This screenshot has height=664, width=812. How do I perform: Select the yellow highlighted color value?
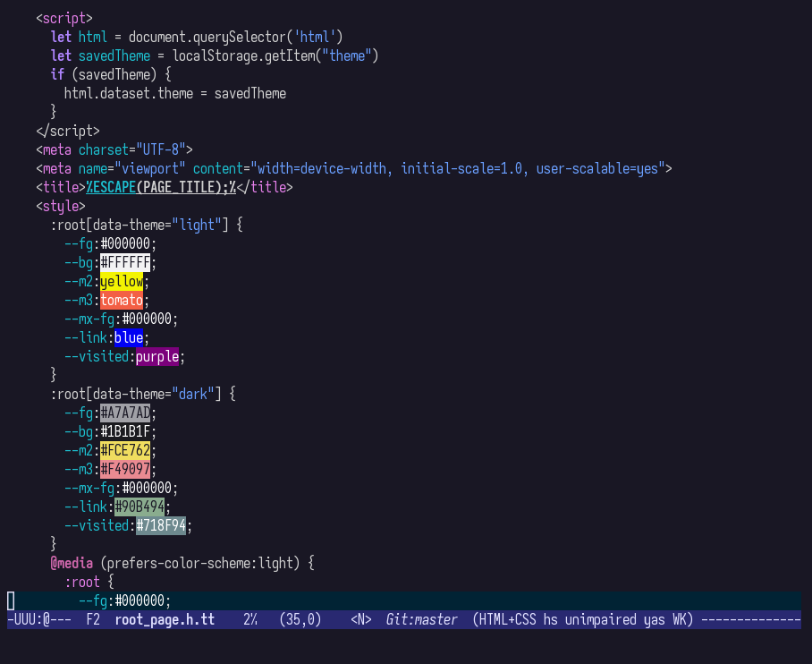122,282
